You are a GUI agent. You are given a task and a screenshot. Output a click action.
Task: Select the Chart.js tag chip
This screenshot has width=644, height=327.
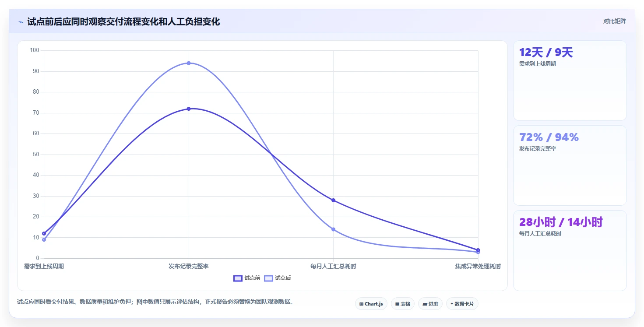(x=371, y=304)
